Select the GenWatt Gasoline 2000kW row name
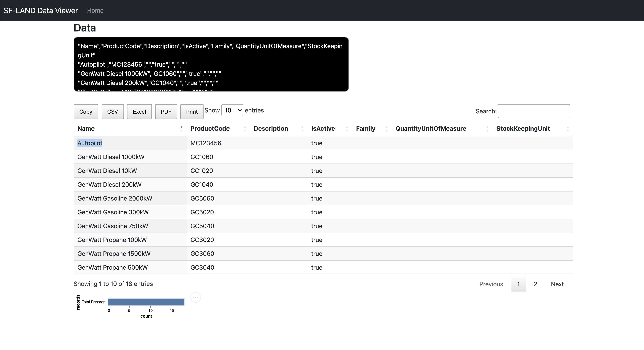The image size is (644, 350). point(115,198)
